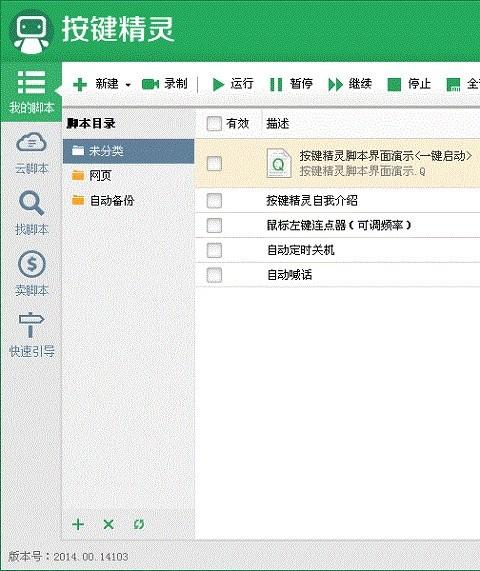Click the 录制 camera icon
This screenshot has width=480, height=571.
(x=150, y=84)
